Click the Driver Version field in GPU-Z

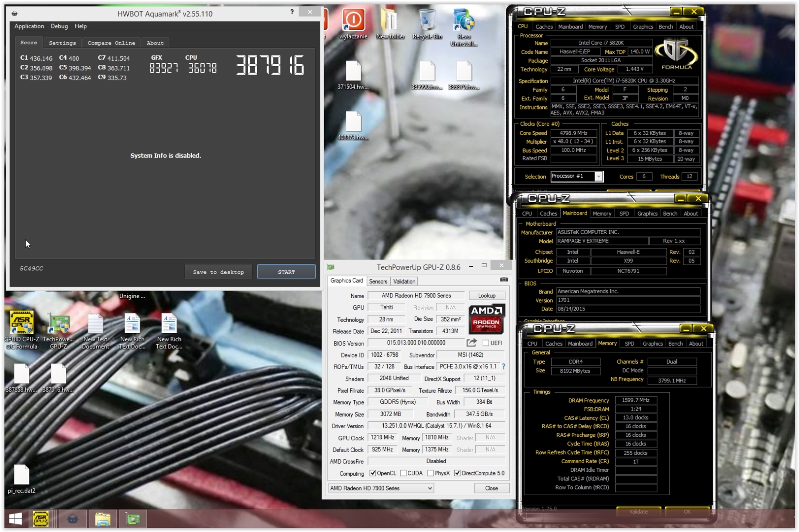point(436,426)
